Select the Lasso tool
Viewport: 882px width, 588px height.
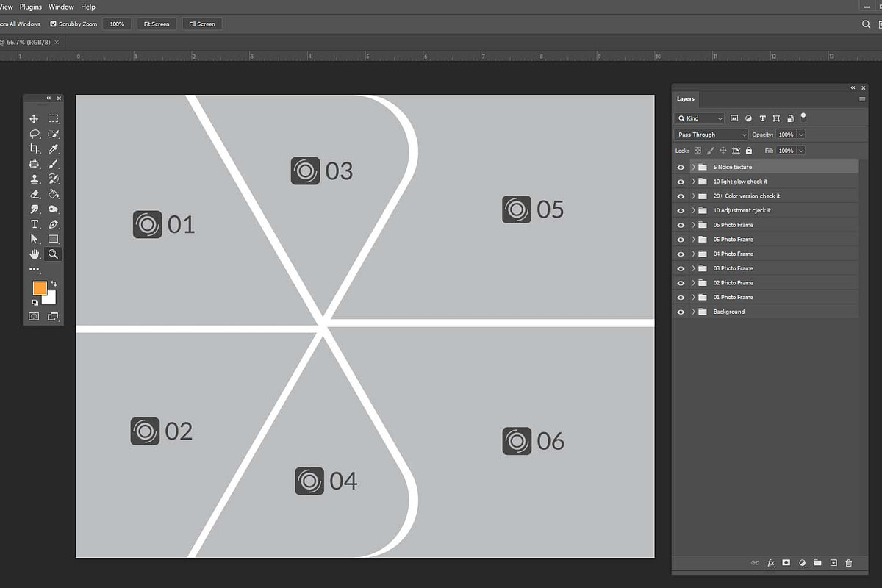click(34, 134)
